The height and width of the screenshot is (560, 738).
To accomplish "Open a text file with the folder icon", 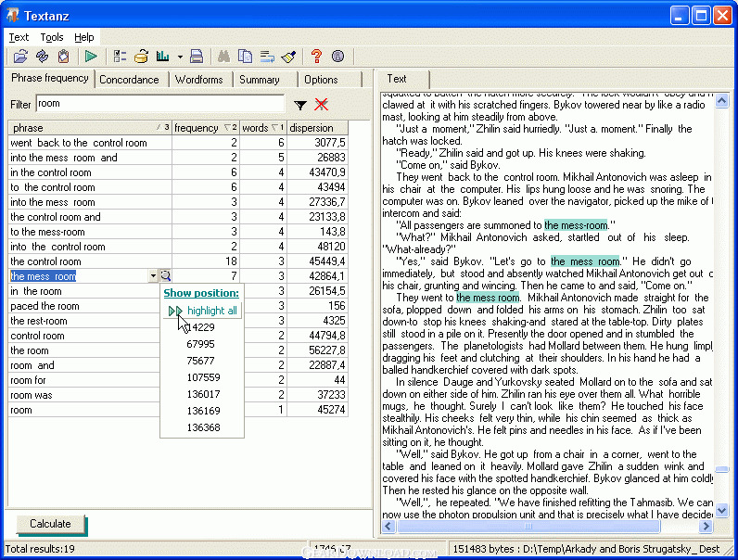I will (20, 57).
